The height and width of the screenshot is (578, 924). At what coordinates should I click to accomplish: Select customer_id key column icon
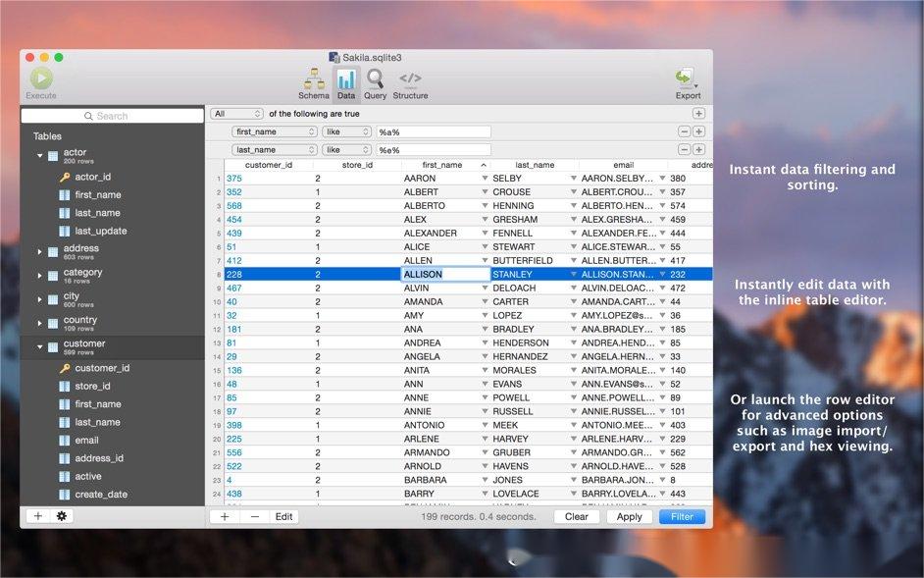tap(65, 368)
